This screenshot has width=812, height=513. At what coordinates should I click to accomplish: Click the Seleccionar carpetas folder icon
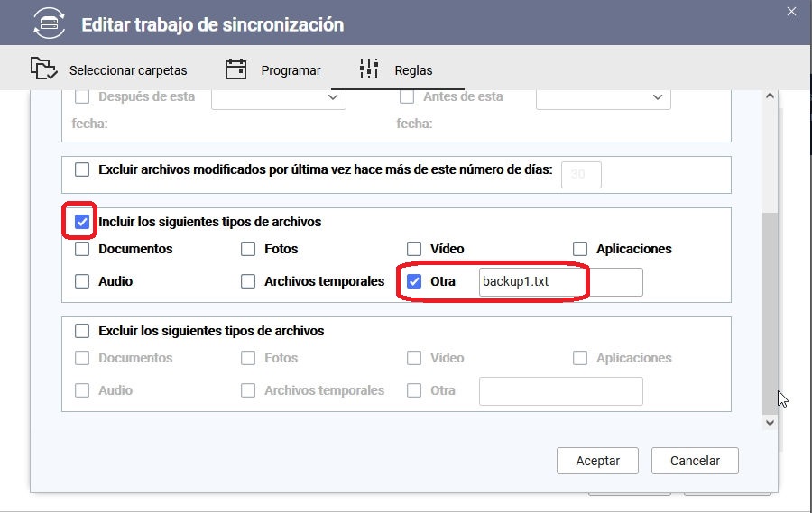click(42, 69)
